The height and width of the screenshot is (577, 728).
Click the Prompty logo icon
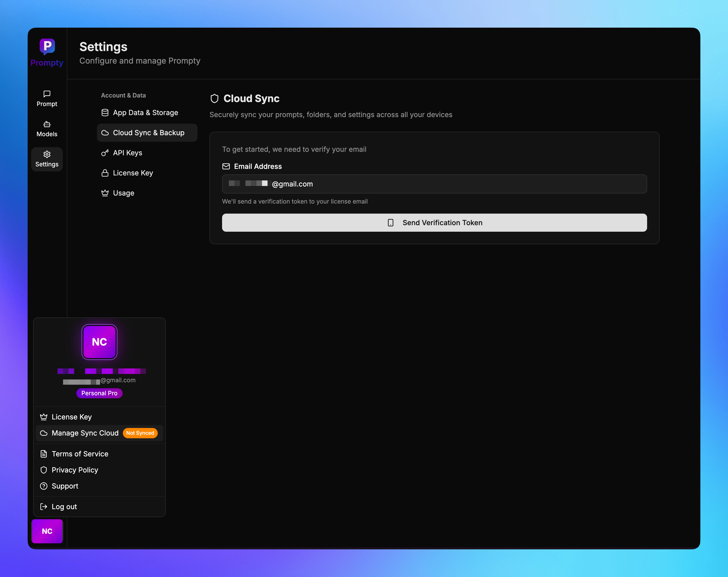(x=47, y=46)
